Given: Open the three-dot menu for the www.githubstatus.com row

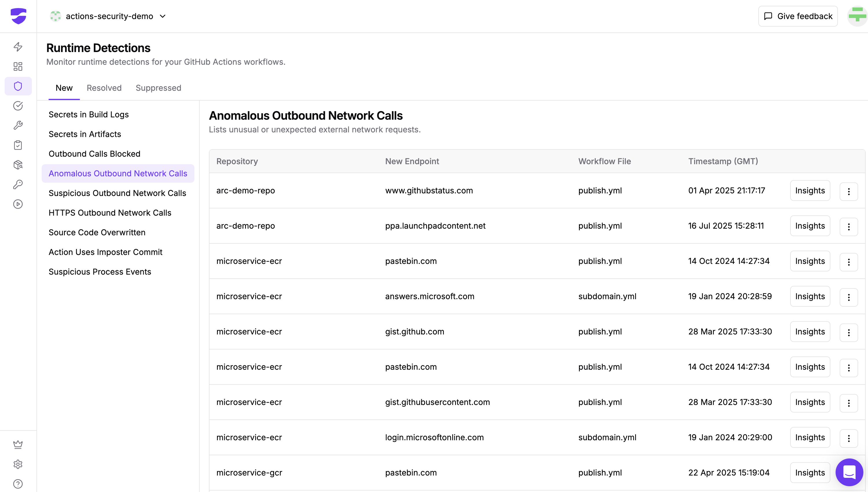Looking at the screenshot, I should 848,192.
